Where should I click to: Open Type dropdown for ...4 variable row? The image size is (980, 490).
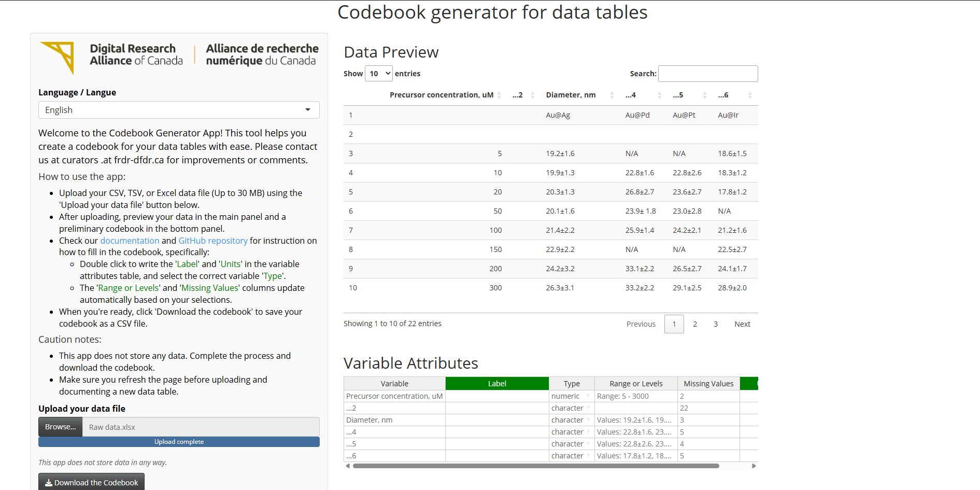coord(588,432)
